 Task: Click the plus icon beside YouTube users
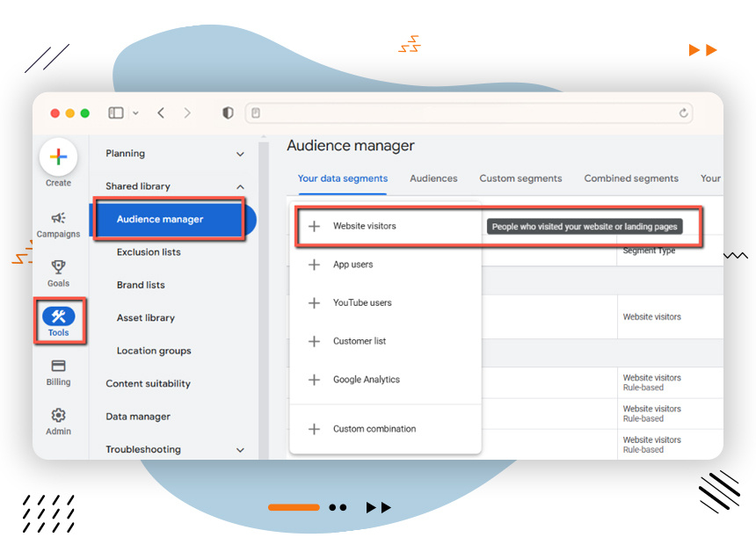pyautogui.click(x=314, y=302)
